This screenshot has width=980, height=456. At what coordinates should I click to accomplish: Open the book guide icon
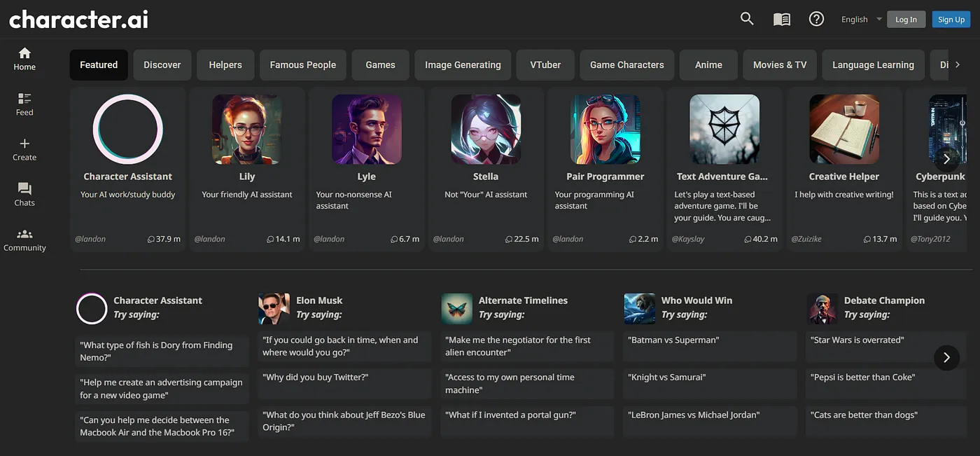coord(782,20)
